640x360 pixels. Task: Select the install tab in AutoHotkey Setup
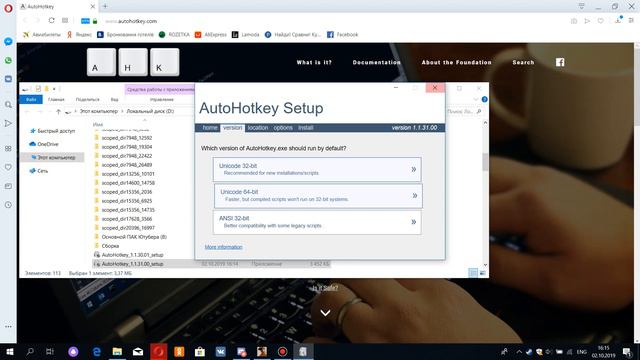(306, 128)
